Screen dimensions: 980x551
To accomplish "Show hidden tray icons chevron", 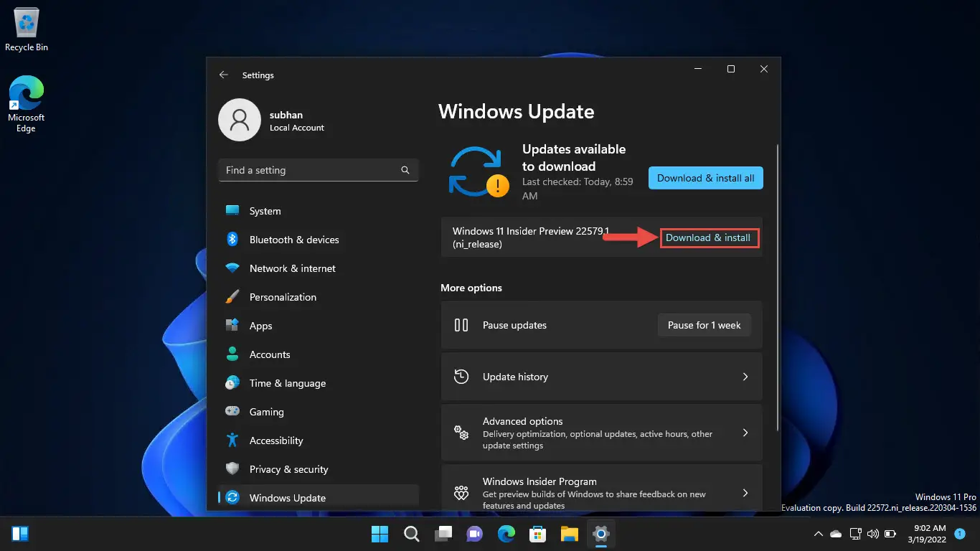I will (818, 534).
